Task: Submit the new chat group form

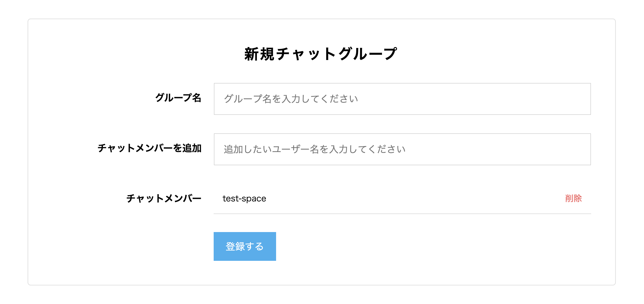Action: click(x=245, y=246)
